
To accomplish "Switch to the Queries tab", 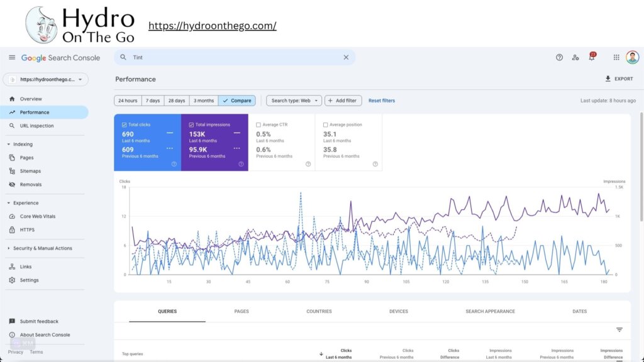I will coord(167,312).
